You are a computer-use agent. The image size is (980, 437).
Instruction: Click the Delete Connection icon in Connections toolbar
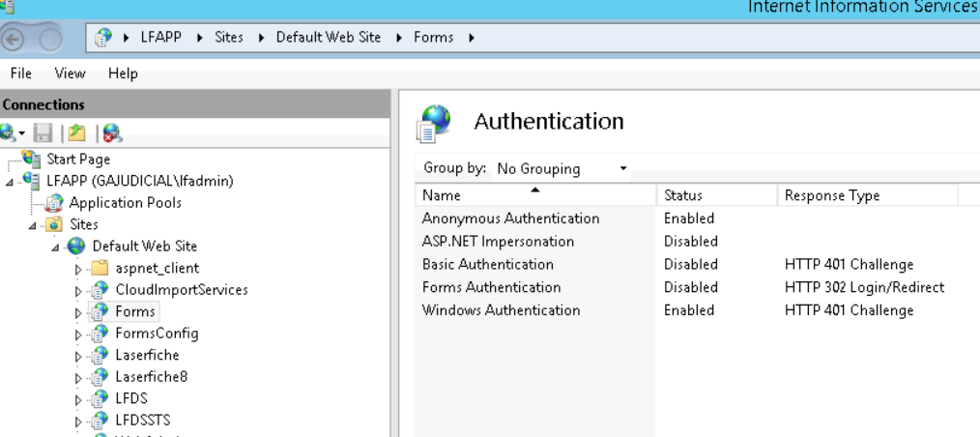pyautogui.click(x=112, y=133)
